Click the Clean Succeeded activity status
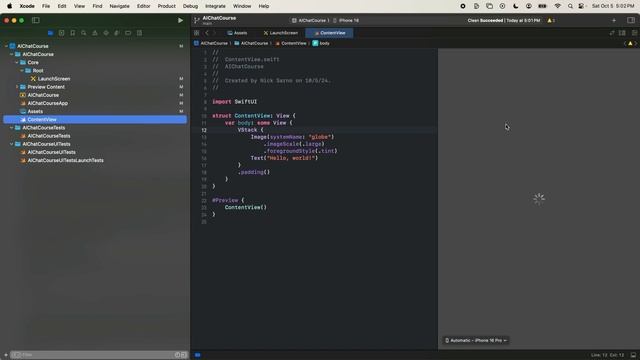This screenshot has height=360, width=640. click(x=504, y=20)
